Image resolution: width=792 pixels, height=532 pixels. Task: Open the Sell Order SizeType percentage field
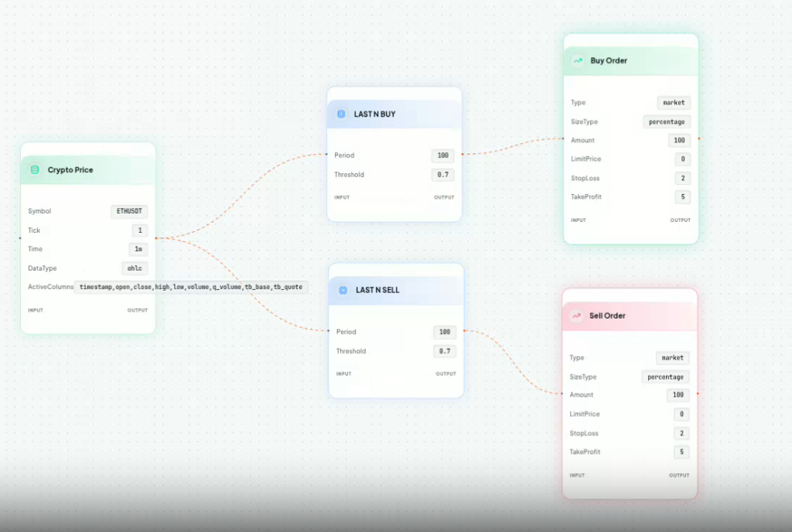[x=666, y=377]
